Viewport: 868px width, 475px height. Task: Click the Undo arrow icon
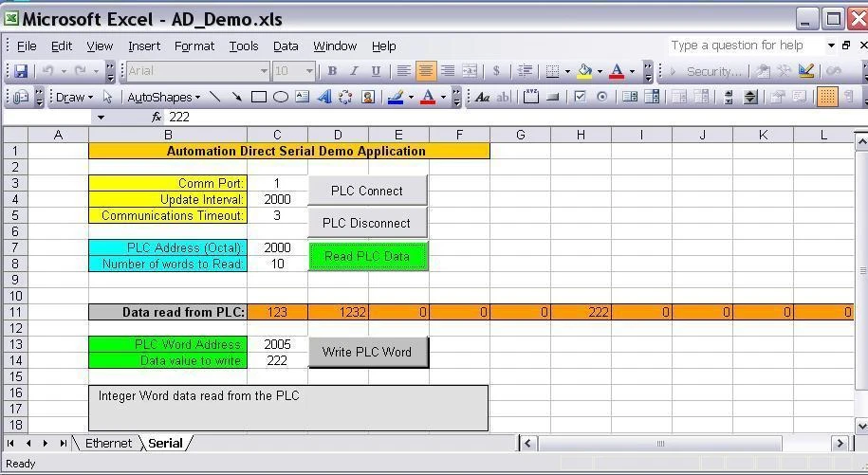point(48,71)
